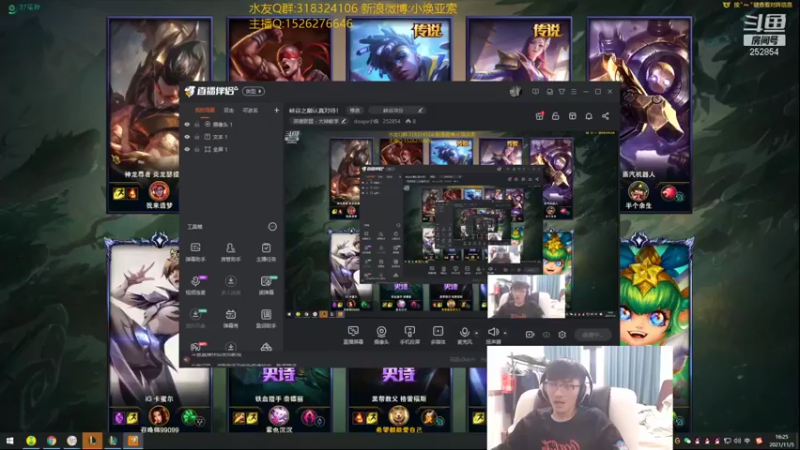Click the stream title text at top

point(314,110)
